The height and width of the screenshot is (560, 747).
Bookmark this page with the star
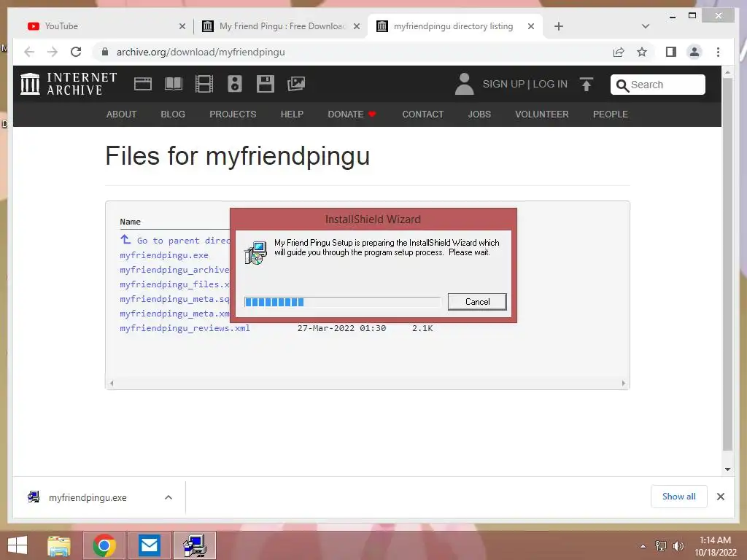coord(642,52)
